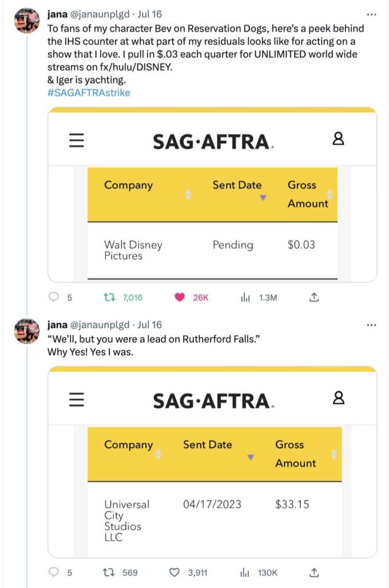Unlike the tweet with 26K likes
Viewport: 389px width, 588px height.
click(x=180, y=297)
